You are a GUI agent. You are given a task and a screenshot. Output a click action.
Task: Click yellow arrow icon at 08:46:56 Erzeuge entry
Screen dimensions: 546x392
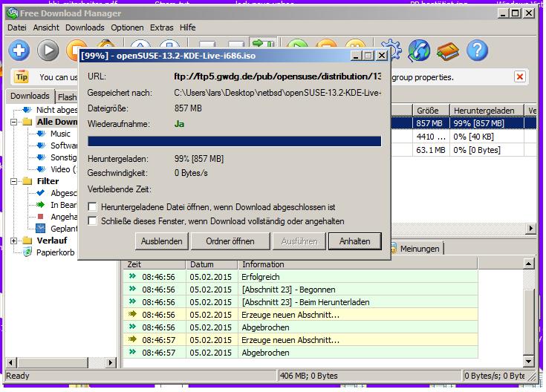pos(132,314)
